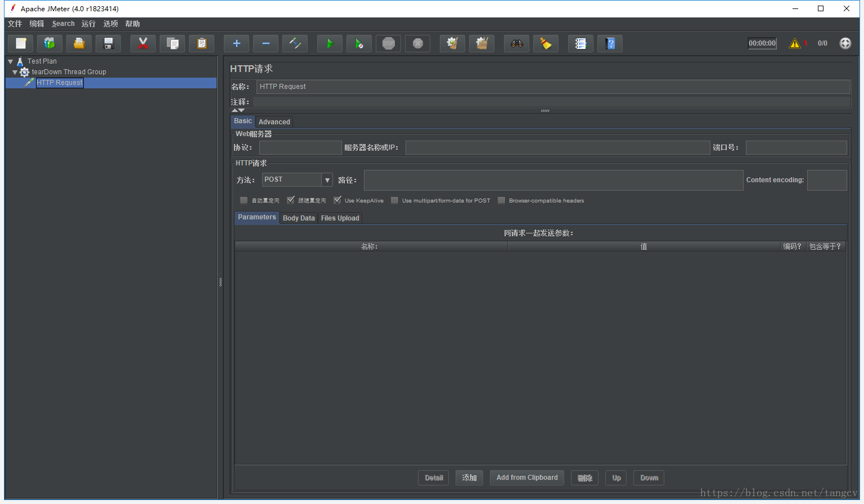Click the Paste clipboard icon
Image resolution: width=864 pixels, height=504 pixels.
pyautogui.click(x=201, y=43)
